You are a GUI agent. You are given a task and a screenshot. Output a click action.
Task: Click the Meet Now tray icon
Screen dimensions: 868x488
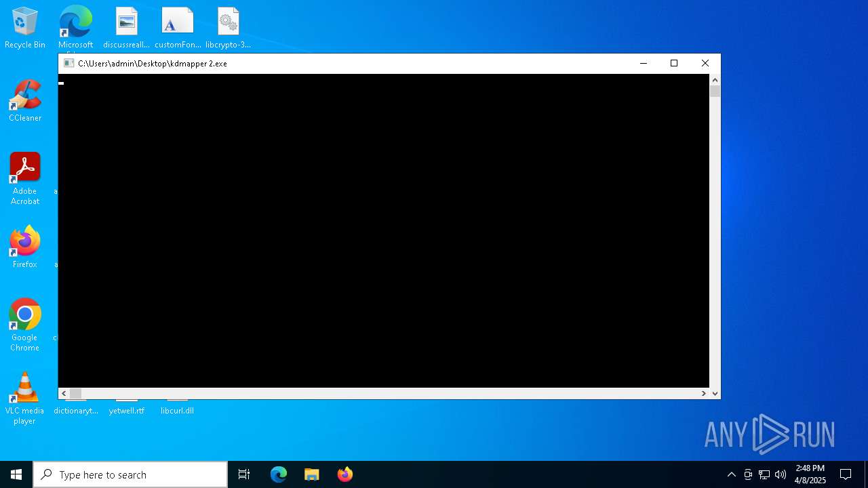[x=748, y=474]
